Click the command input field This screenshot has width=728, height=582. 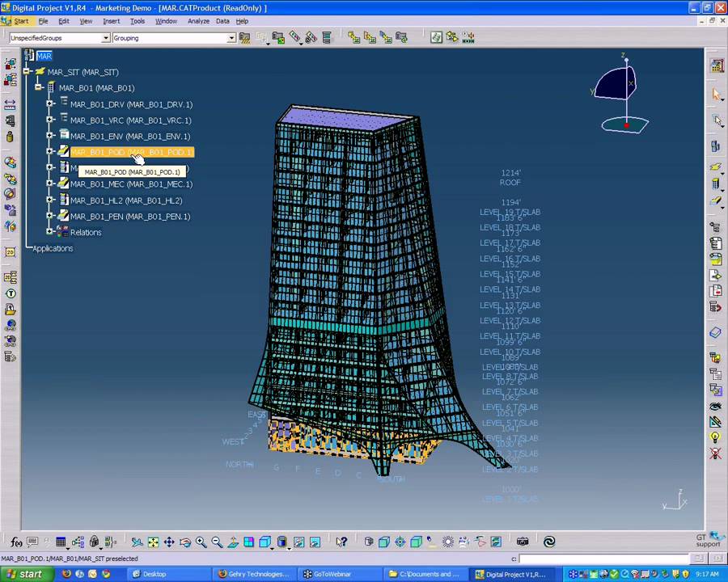pos(604,559)
